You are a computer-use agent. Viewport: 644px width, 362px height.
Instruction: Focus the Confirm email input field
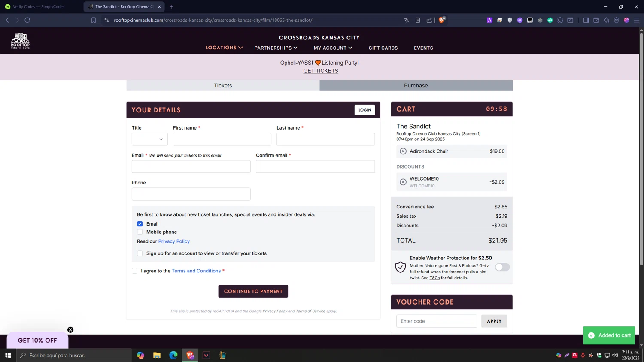(315, 166)
